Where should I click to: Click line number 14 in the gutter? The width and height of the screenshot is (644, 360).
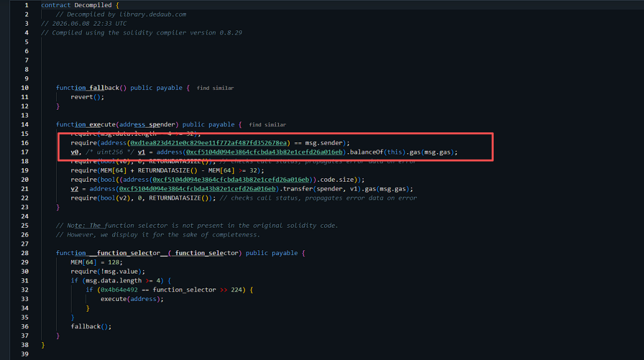(x=25, y=125)
